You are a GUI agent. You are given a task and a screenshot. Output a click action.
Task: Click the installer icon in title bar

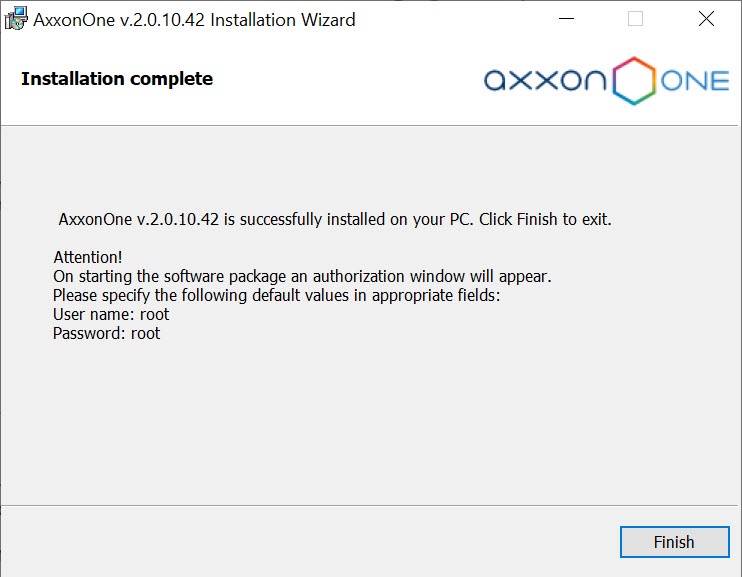point(16,19)
